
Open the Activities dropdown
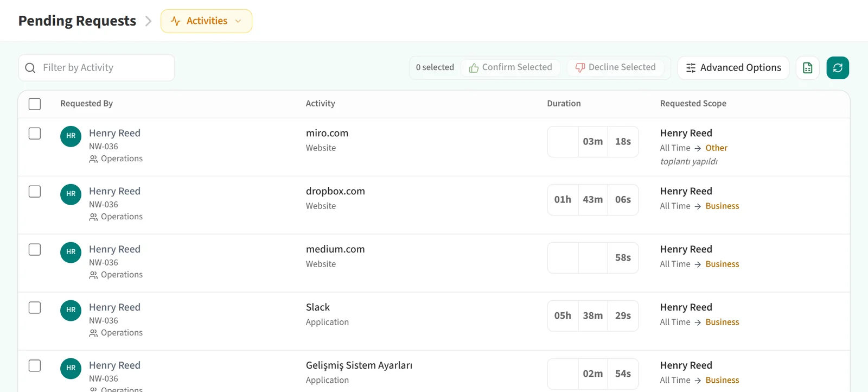tap(206, 21)
